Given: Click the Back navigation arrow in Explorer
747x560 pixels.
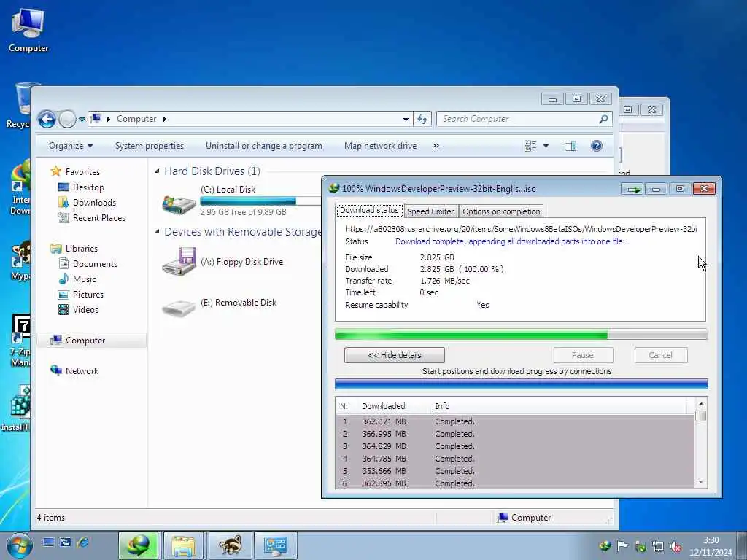Looking at the screenshot, I should click(x=47, y=119).
